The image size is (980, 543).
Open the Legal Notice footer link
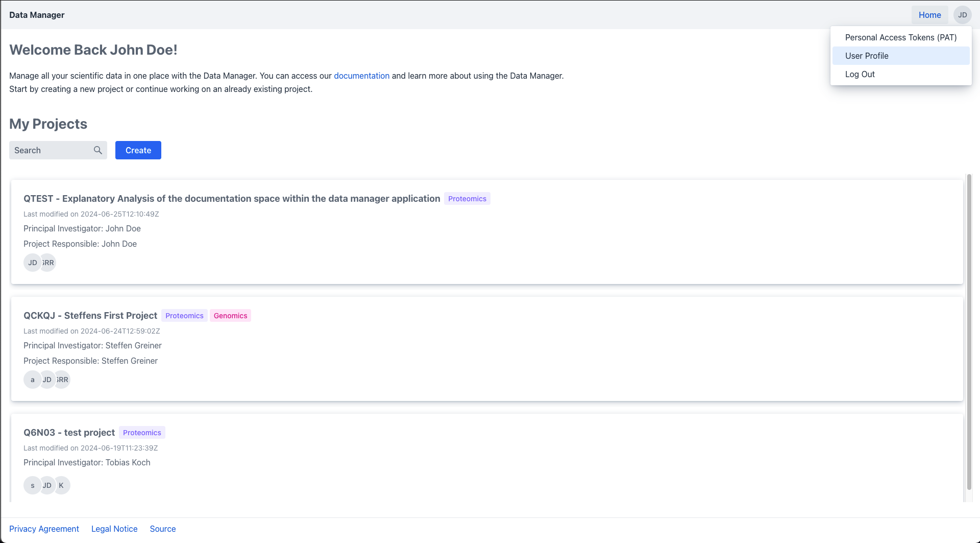click(x=114, y=529)
